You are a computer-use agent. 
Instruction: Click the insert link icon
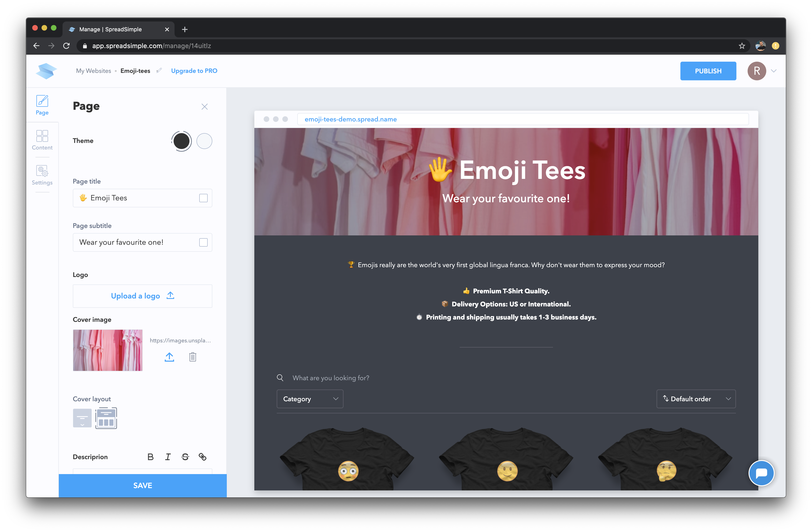(x=203, y=457)
